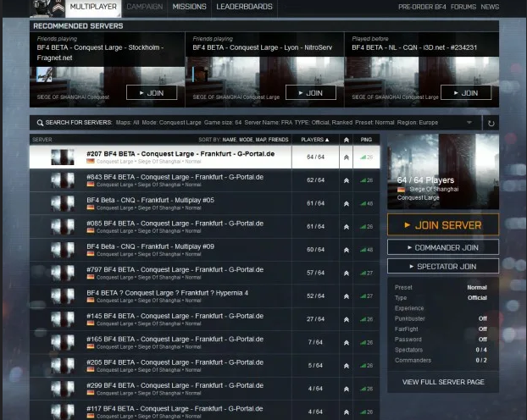Select #207 Frankfurt G-Portal.de server row

click(205, 157)
